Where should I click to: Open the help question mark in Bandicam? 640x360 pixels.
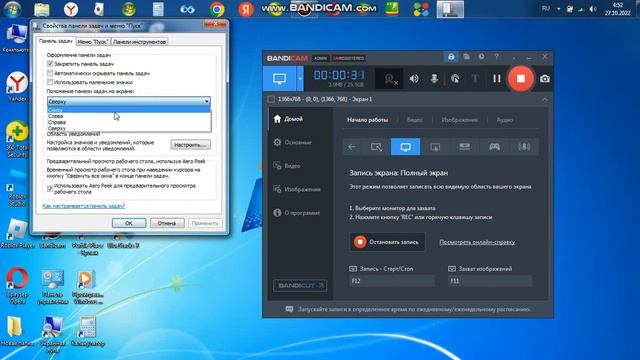[497, 57]
